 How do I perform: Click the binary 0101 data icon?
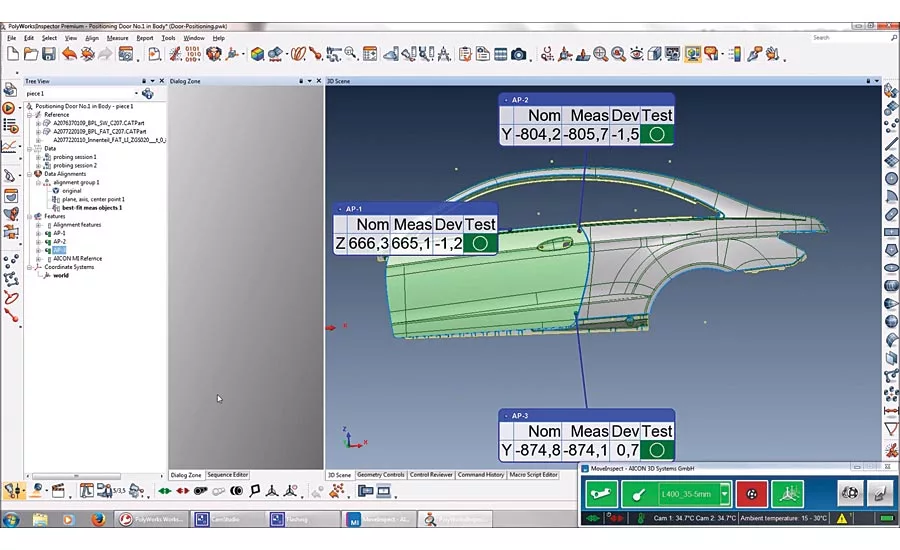coord(193,54)
